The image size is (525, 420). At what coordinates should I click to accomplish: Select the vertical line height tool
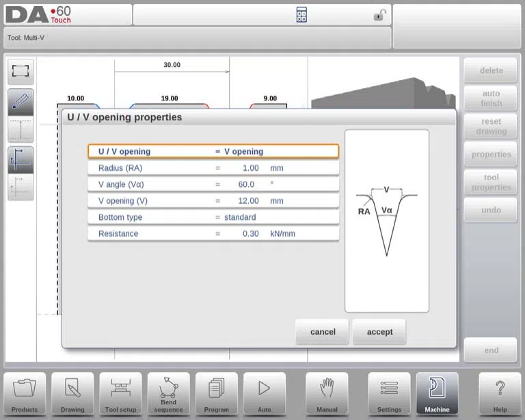[21, 129]
